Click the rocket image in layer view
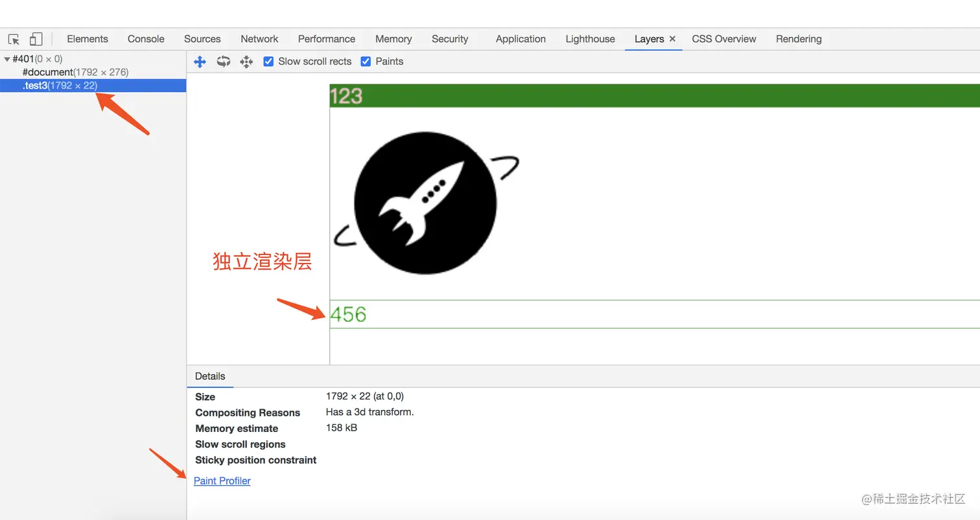The height and width of the screenshot is (520, 980). (x=426, y=202)
